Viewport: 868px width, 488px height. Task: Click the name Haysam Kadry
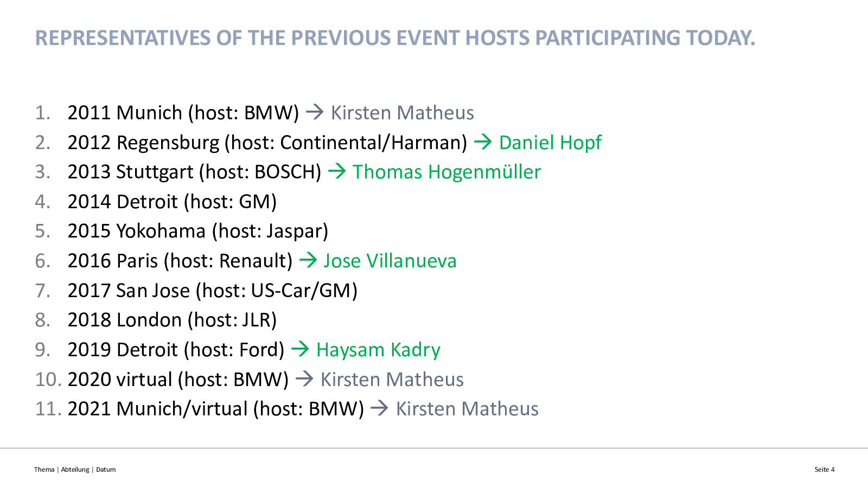(x=378, y=350)
